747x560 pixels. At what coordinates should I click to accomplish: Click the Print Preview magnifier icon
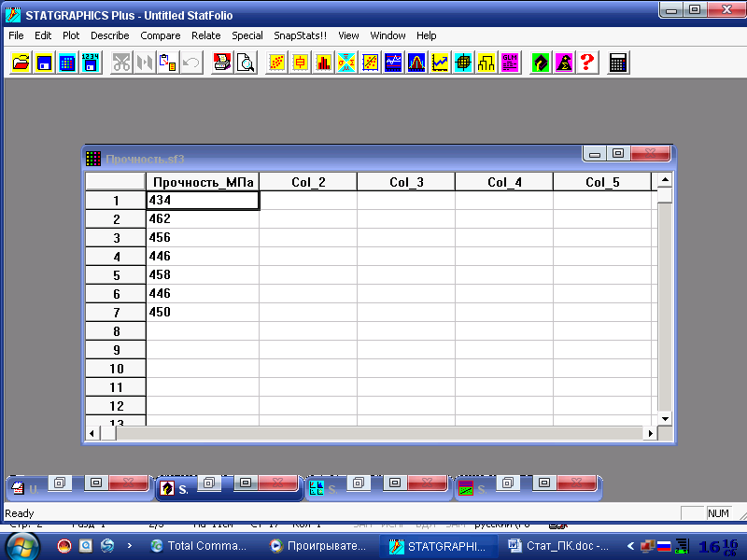click(246, 63)
